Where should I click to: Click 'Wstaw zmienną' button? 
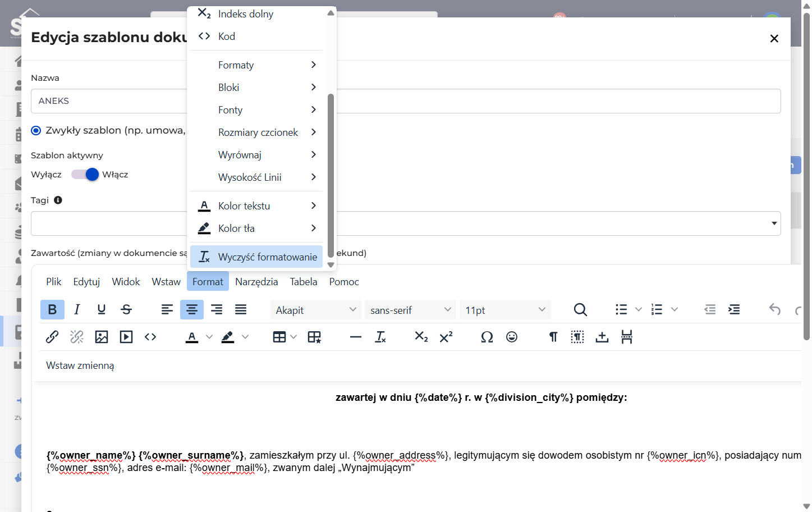click(x=80, y=365)
